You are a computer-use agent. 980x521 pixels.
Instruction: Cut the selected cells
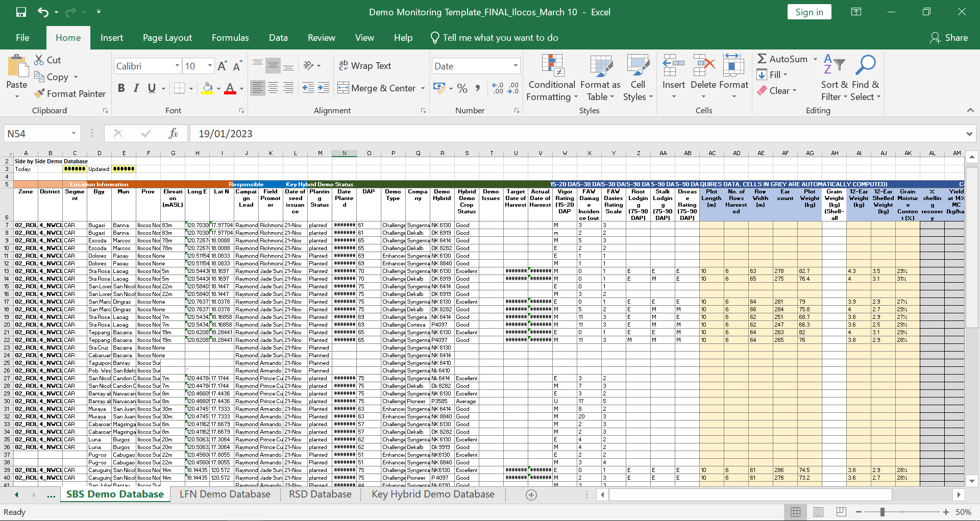[47, 60]
